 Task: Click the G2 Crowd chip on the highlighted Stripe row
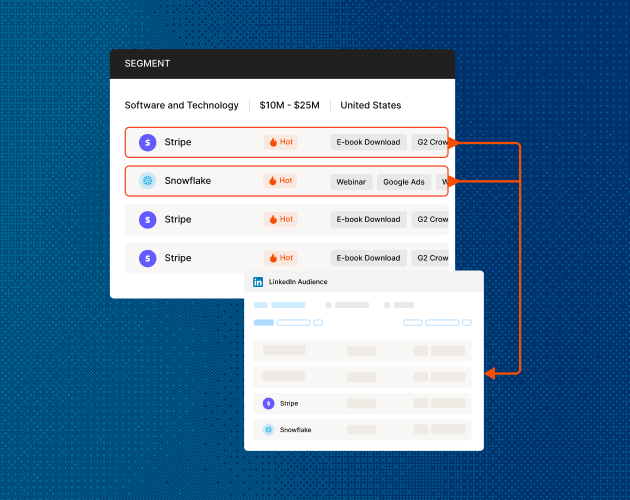[430, 142]
